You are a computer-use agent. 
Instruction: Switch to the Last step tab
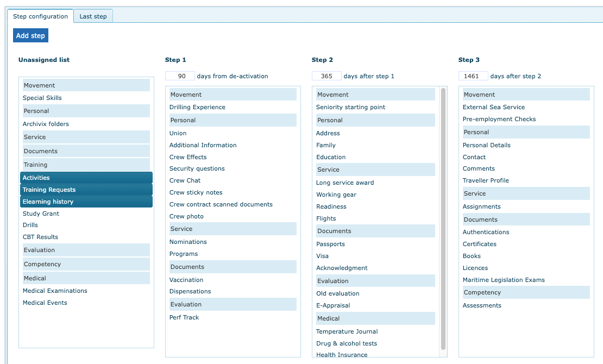tap(93, 16)
